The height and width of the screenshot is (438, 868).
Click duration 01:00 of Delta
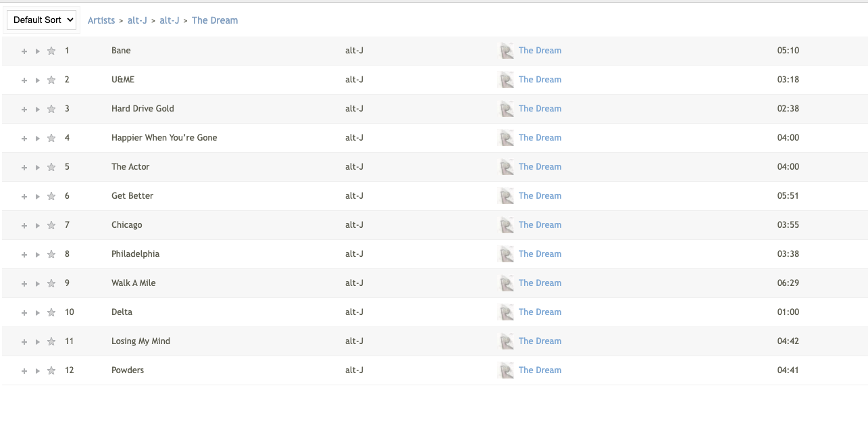[788, 312]
